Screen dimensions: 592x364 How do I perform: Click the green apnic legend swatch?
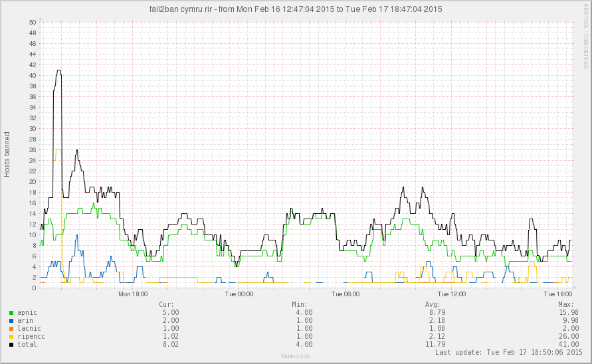pos(12,312)
